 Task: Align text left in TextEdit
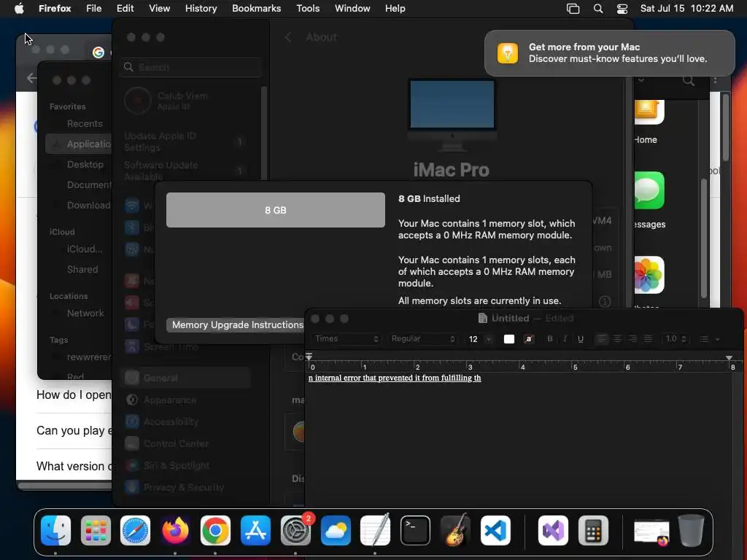coord(602,338)
